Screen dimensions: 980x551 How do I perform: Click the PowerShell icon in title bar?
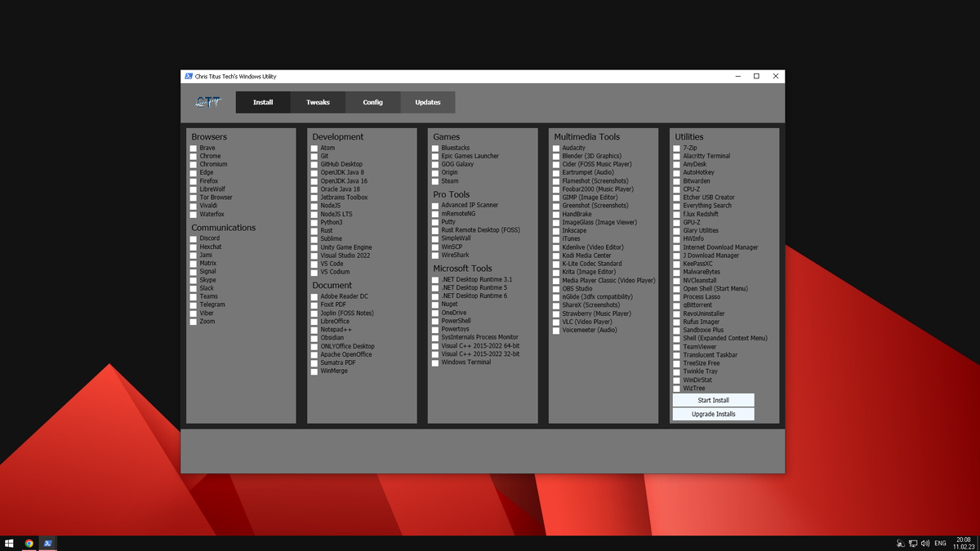pyautogui.click(x=188, y=76)
